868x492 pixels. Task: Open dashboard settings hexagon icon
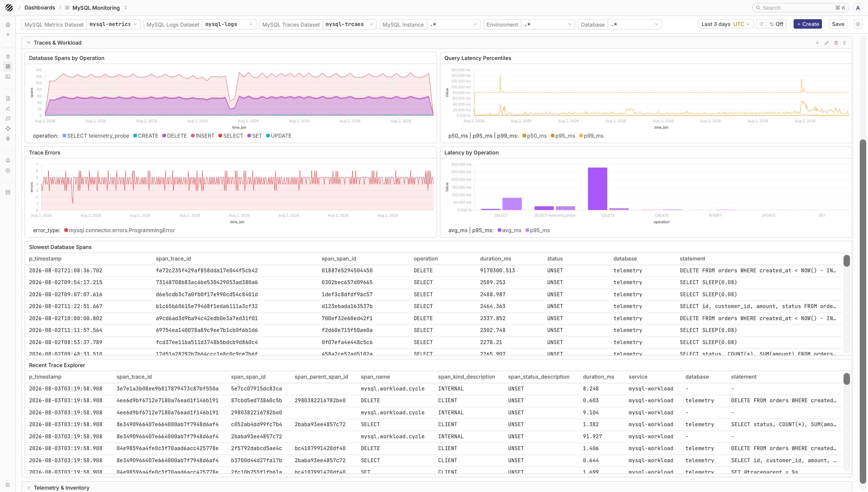point(858,24)
